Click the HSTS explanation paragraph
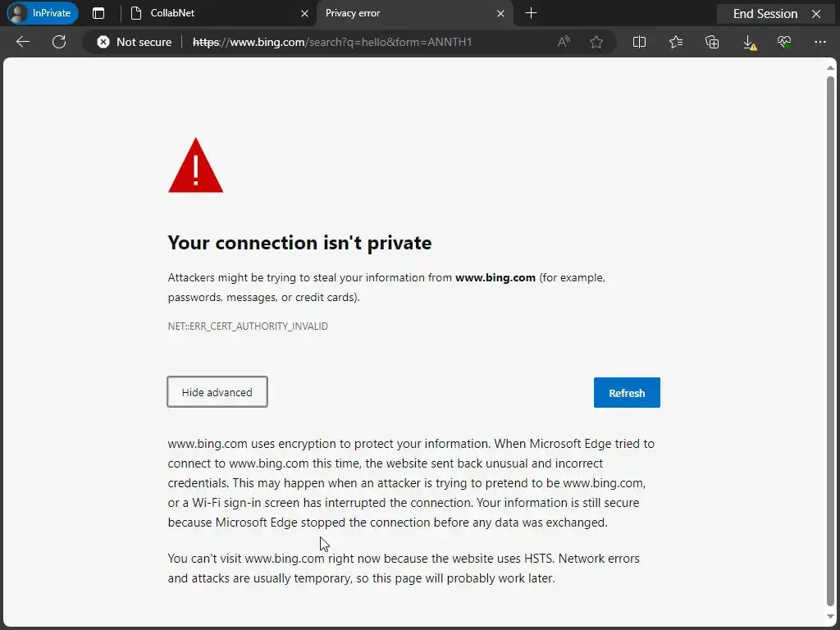The image size is (840, 630). tap(404, 568)
